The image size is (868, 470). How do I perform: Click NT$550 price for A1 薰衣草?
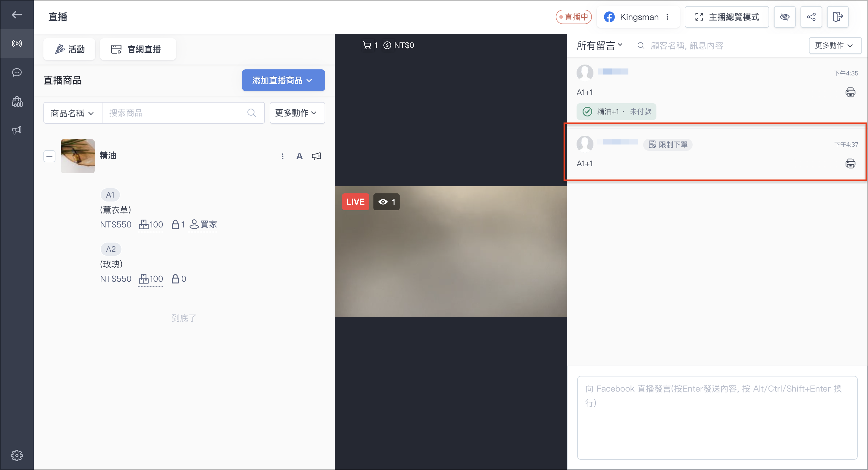[115, 224]
